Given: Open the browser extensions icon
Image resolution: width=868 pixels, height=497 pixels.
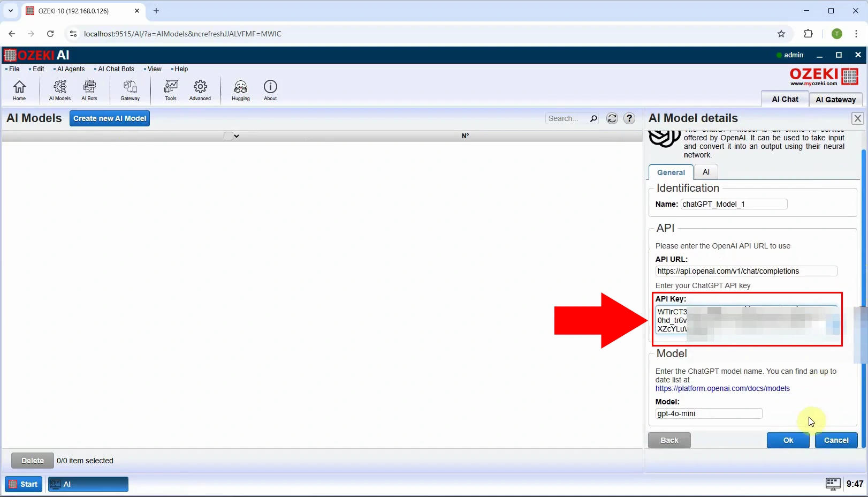Looking at the screenshot, I should pyautogui.click(x=808, y=34).
